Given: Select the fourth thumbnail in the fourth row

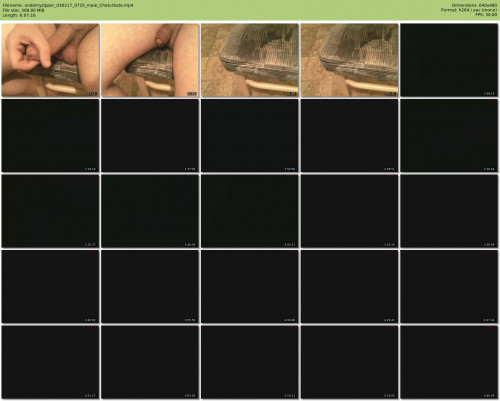Looking at the screenshot, I should pos(349,287).
